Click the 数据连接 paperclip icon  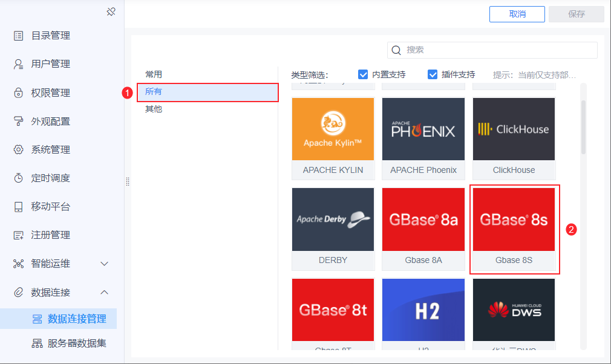(18, 293)
